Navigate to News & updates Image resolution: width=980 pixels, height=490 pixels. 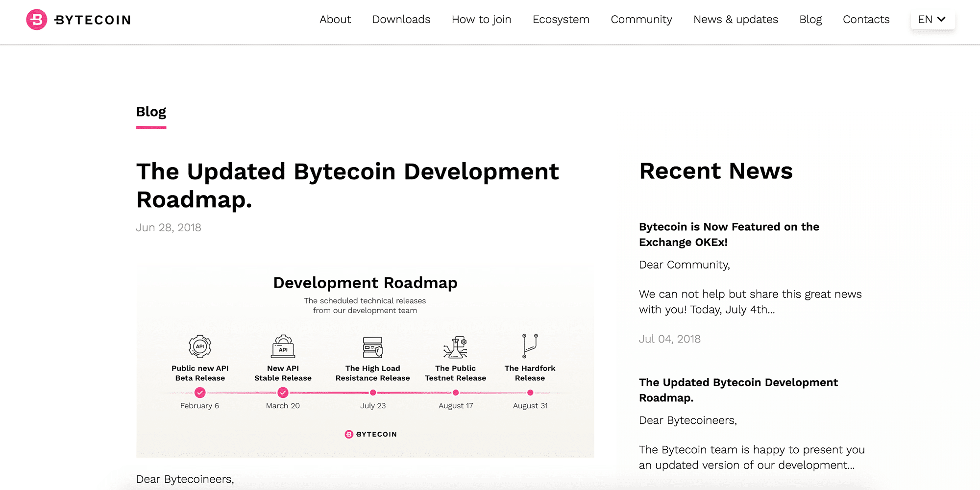(x=736, y=20)
